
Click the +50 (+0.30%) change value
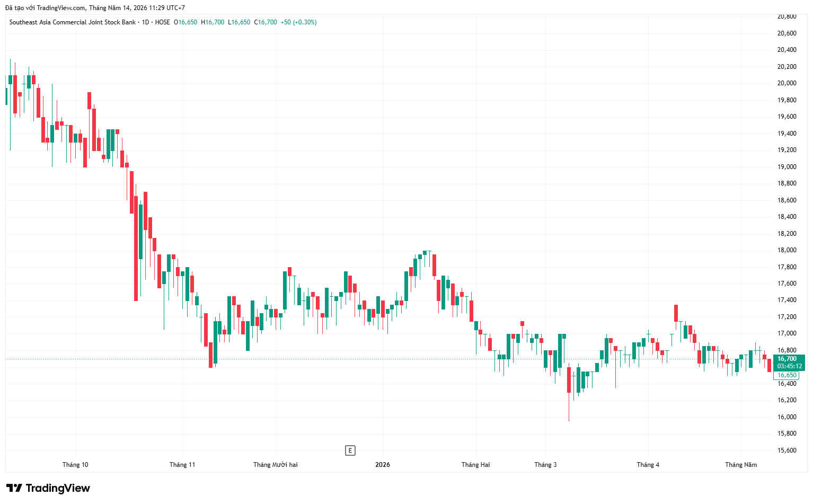tap(299, 22)
